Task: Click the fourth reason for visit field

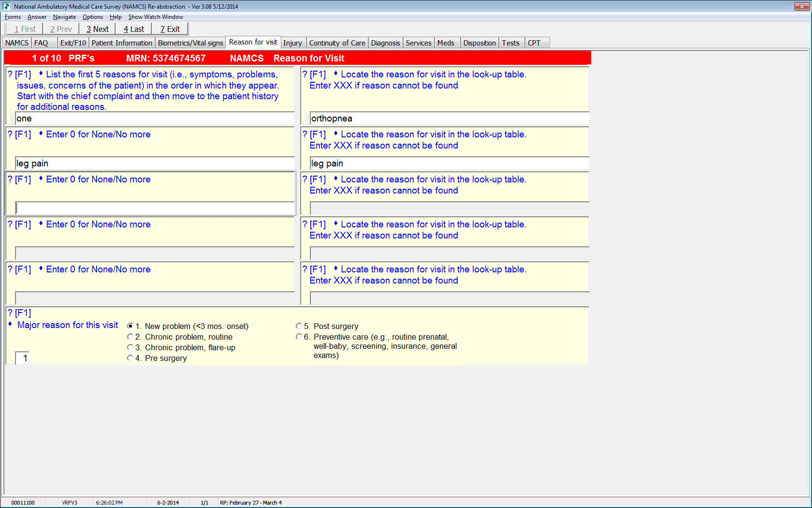Action: (155, 254)
